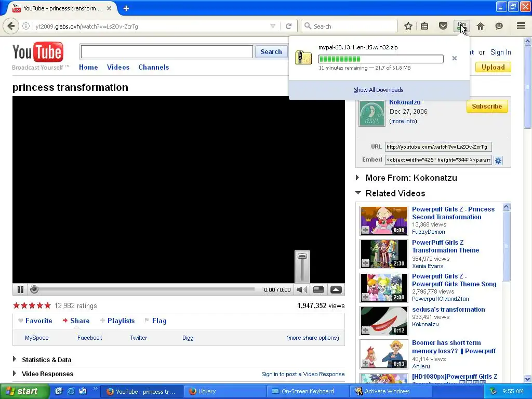Open the Videos navigation link
Viewport: 532px width, 399px height.
(118, 67)
